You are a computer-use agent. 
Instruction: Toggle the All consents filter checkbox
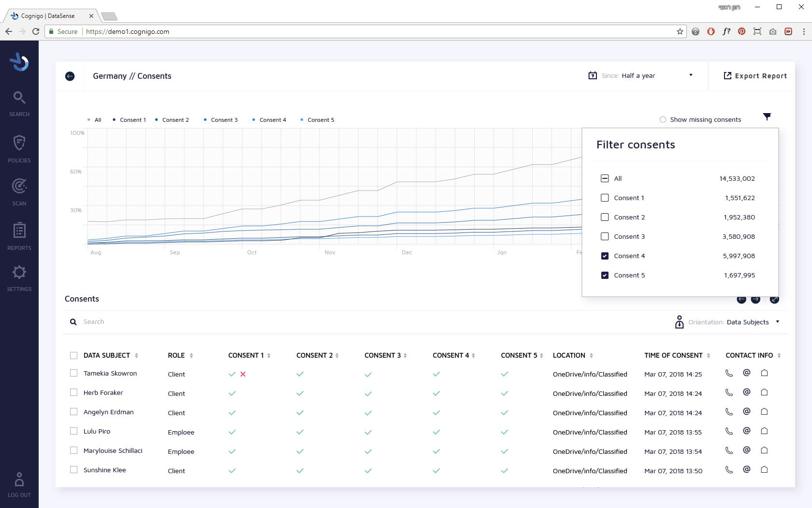point(605,178)
